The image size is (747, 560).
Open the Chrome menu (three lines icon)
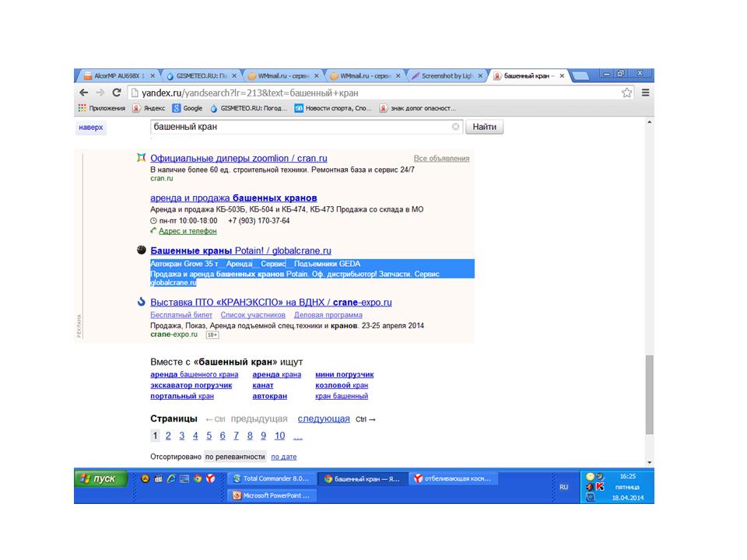click(x=646, y=93)
